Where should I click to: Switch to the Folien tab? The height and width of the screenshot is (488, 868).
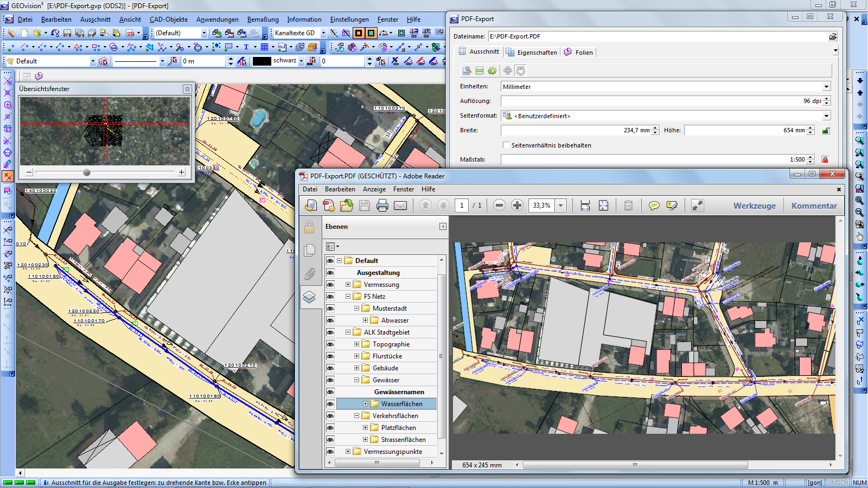point(579,53)
